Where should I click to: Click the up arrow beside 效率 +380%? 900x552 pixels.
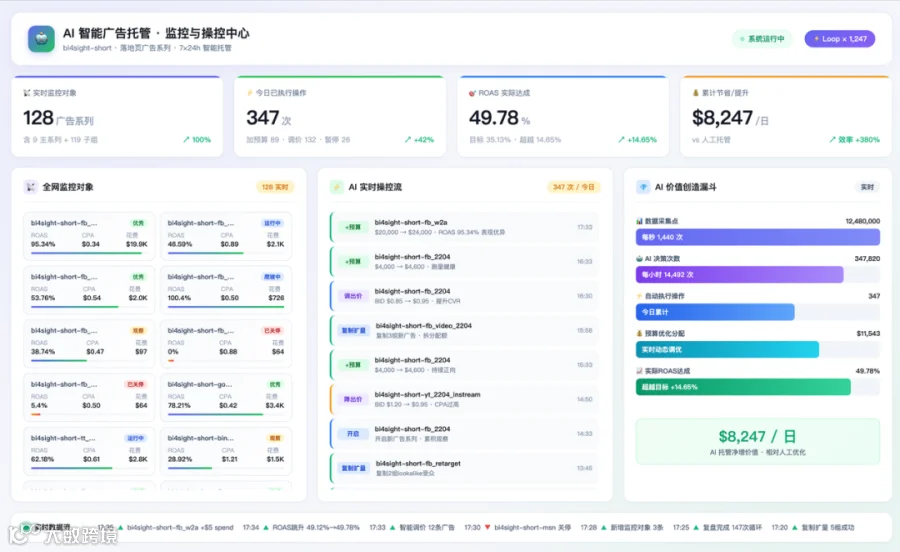click(832, 140)
